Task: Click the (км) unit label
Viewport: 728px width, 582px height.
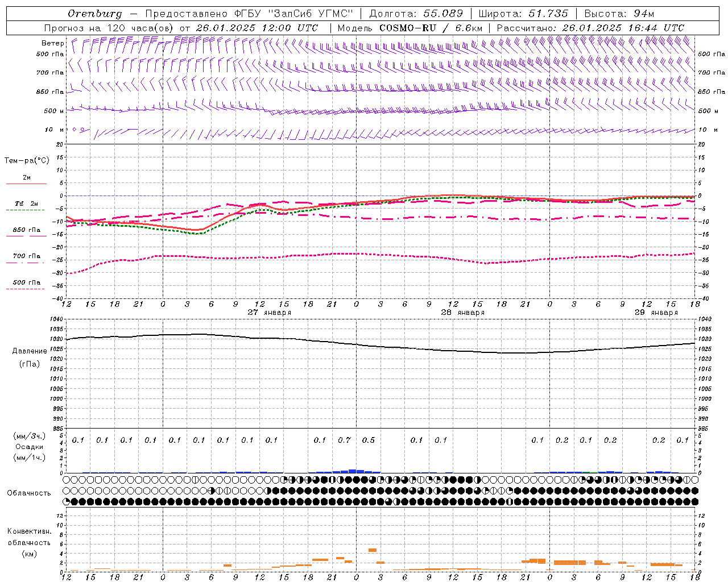Action: 29,554
